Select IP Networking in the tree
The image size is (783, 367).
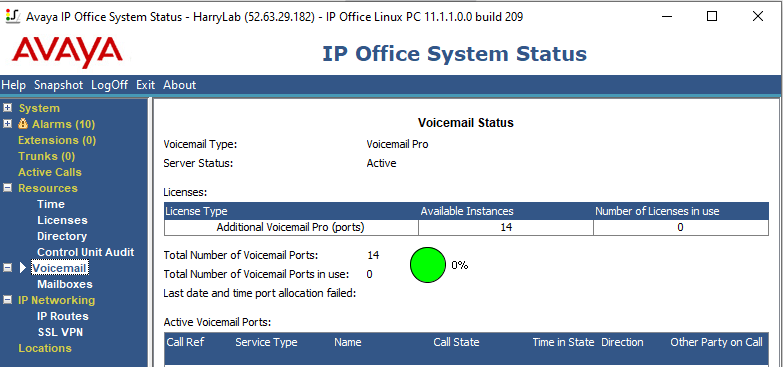click(56, 300)
